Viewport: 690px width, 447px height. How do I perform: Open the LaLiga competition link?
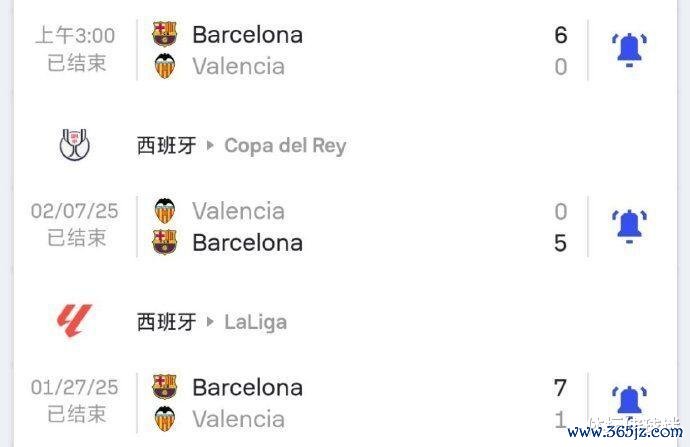click(x=255, y=322)
